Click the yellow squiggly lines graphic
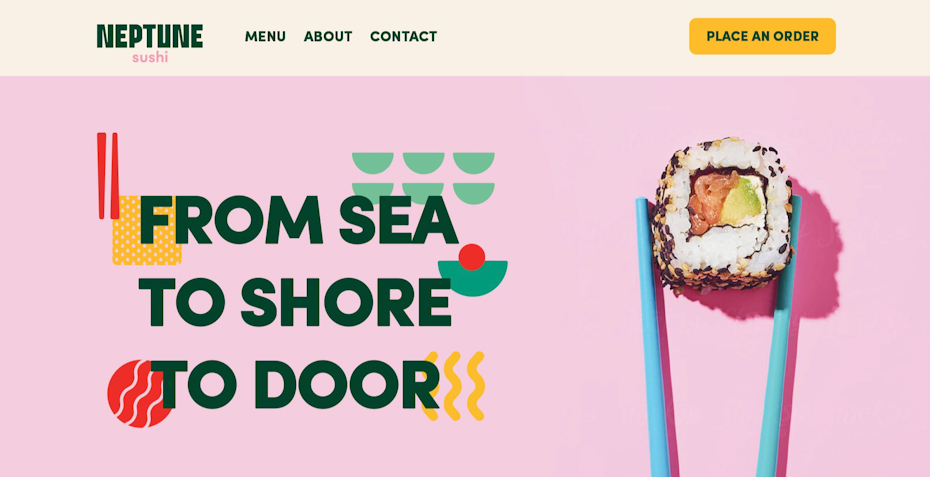 [454, 386]
